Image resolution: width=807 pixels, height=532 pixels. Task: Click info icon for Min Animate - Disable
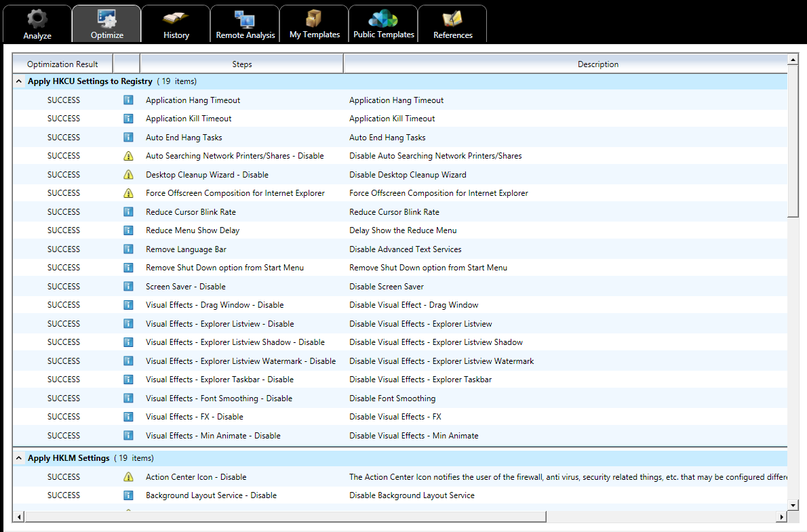128,435
